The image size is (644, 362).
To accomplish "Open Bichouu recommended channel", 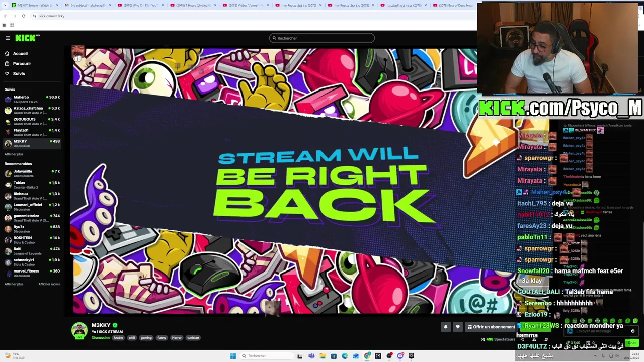I will tap(32, 196).
